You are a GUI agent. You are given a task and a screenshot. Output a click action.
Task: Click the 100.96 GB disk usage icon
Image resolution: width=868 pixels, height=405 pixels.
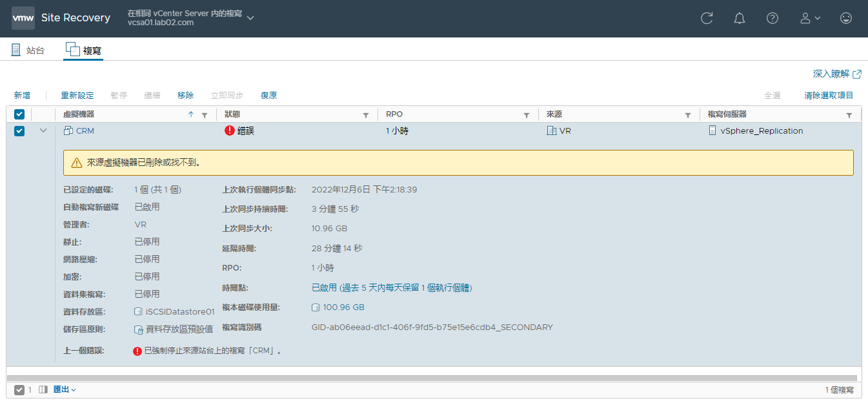[316, 307]
